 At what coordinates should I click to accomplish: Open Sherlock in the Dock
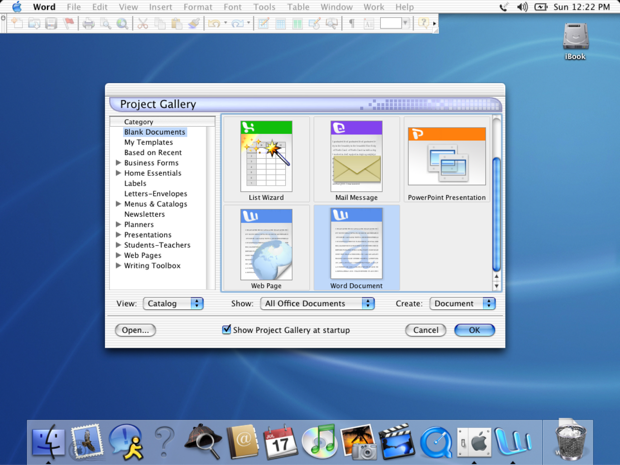[203, 441]
